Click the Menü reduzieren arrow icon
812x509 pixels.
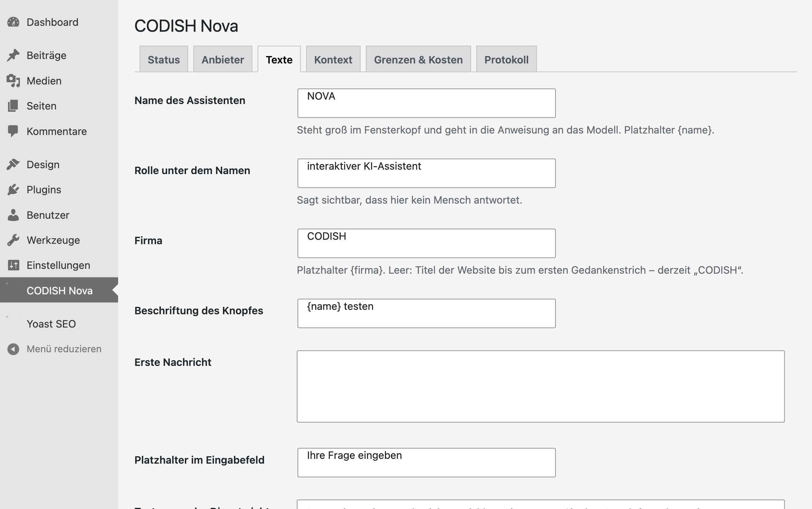pos(13,349)
